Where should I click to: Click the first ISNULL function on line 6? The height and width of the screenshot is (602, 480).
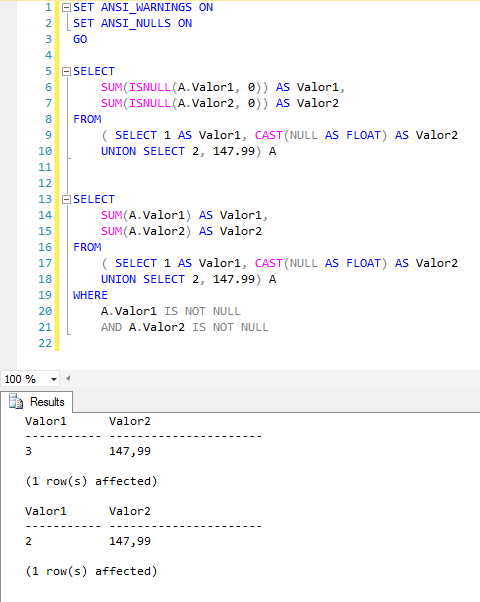coord(150,87)
